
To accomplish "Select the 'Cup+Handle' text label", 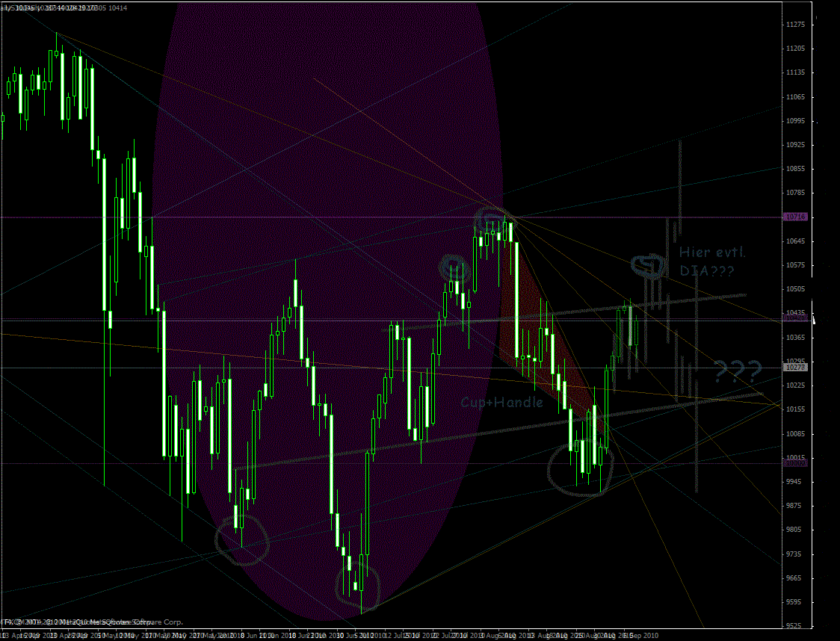I will click(x=502, y=402).
